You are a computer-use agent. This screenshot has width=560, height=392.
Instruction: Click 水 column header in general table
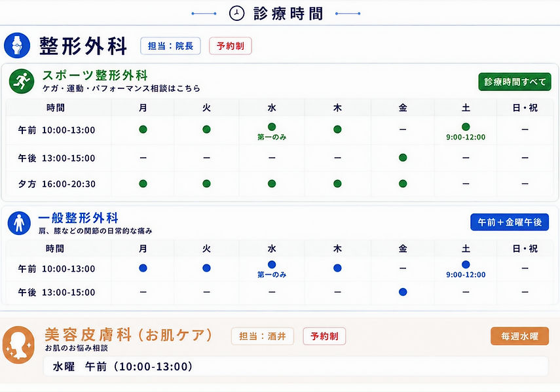point(272,249)
